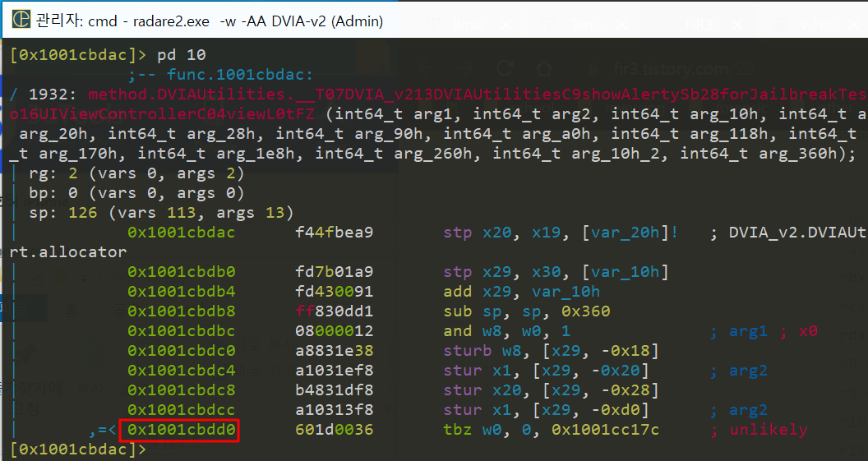This screenshot has height=461, width=868.
Task: Click the address 0x1001cbdd0
Action: 182,430
